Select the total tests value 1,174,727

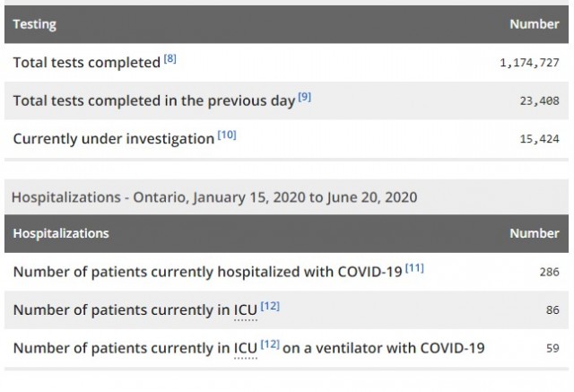coord(530,63)
